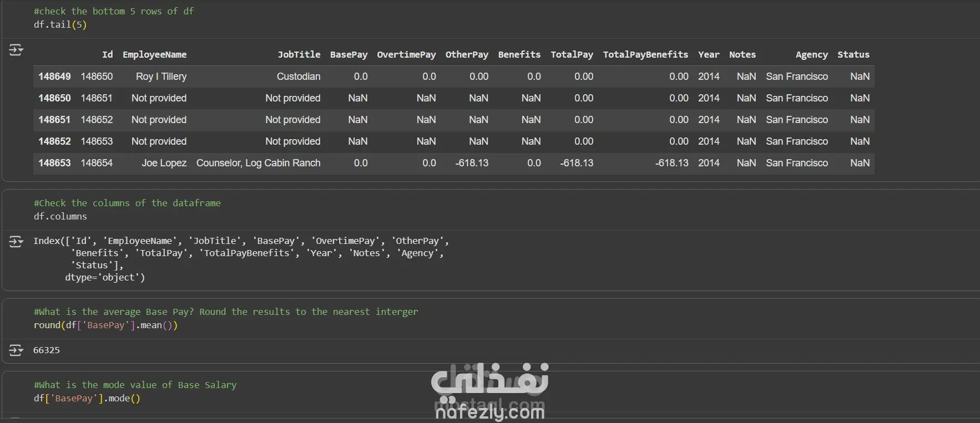Viewport: 980px width, 423px height.
Task: Click the comment '#Check the columns of the dataframe'
Action: tap(127, 203)
